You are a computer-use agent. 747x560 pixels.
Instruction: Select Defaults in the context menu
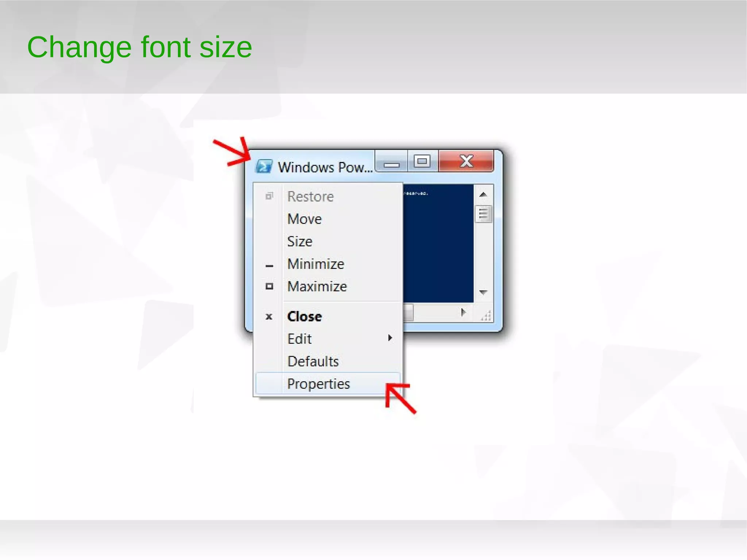pyautogui.click(x=328, y=361)
